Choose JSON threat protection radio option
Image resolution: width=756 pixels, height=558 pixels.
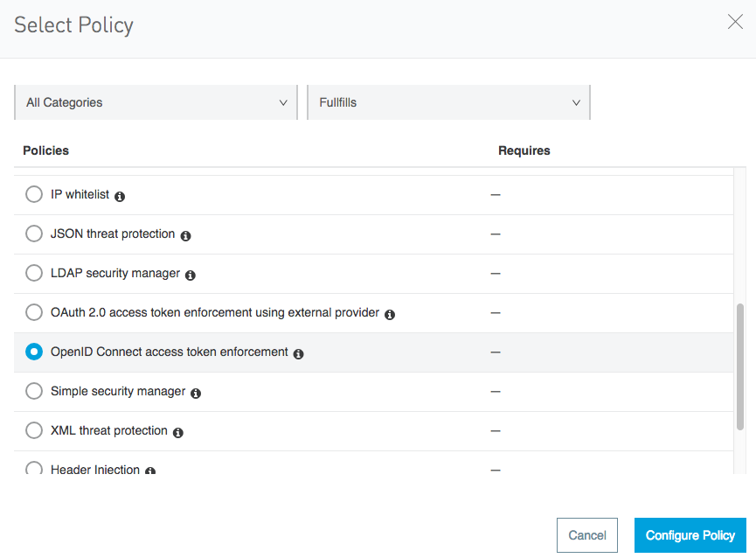point(34,234)
